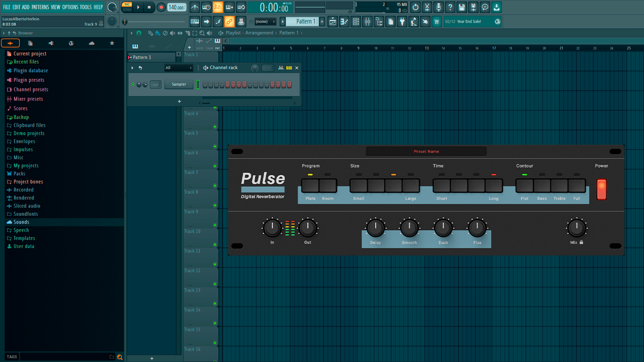644x362 pixels.
Task: Click the Mix knob in Pulse
Action: click(576, 228)
